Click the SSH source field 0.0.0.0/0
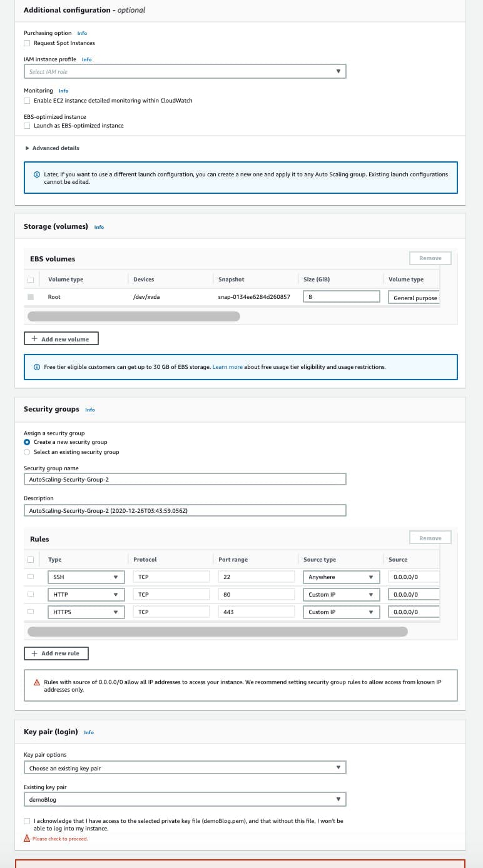Image resolution: width=483 pixels, height=868 pixels. coord(414,577)
